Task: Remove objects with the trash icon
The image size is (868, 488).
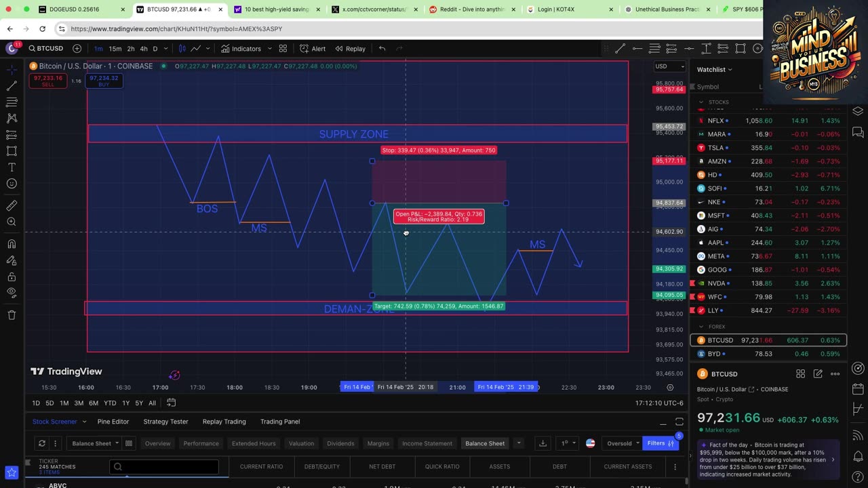Action: pos(12,314)
